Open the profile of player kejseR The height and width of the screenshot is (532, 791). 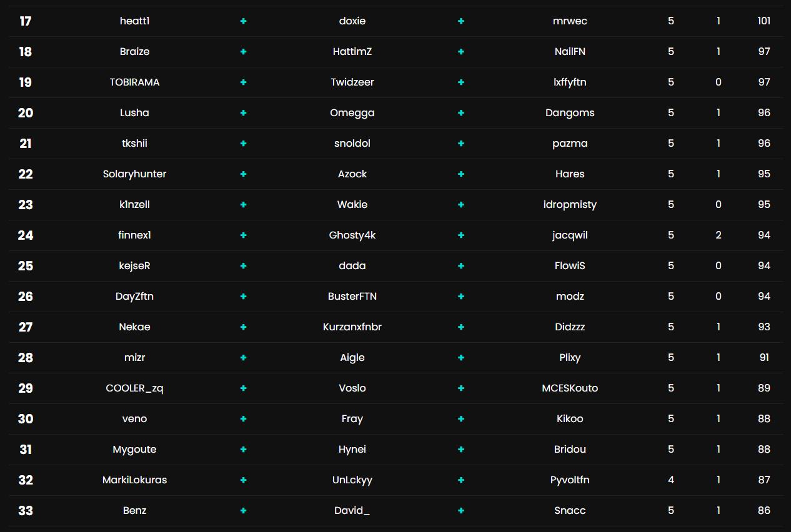[x=134, y=265]
